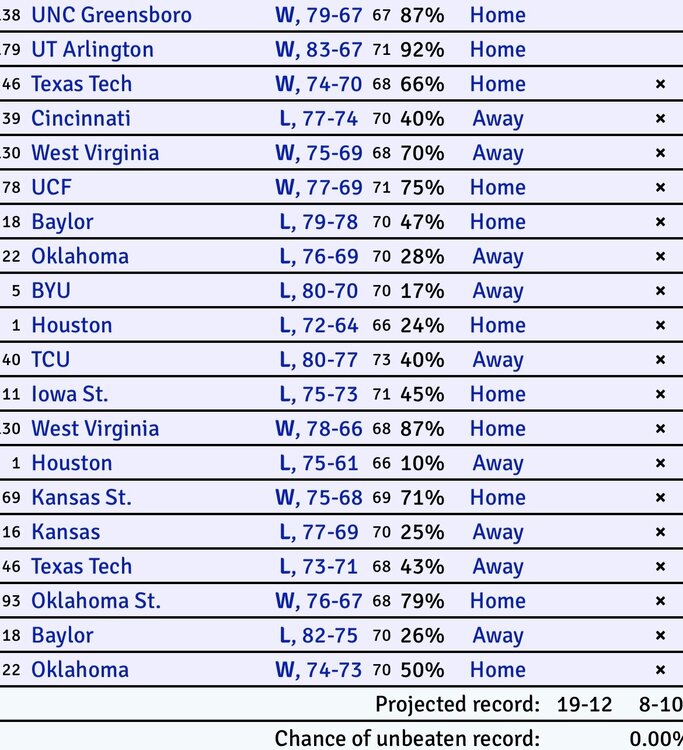Click the × mark in TCU row
This screenshot has height=750, width=683.
pyautogui.click(x=660, y=360)
